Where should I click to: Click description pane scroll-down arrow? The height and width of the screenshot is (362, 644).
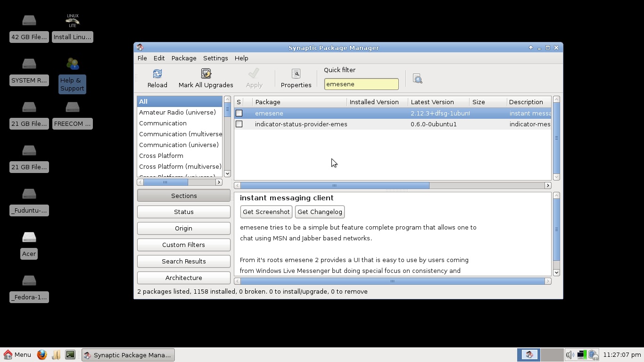[556, 272]
